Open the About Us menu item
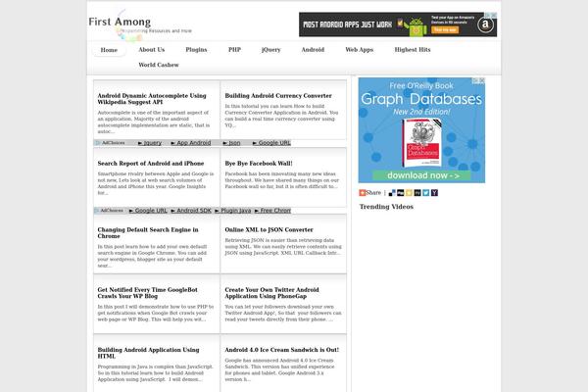This screenshot has height=392, width=588. pyautogui.click(x=152, y=50)
